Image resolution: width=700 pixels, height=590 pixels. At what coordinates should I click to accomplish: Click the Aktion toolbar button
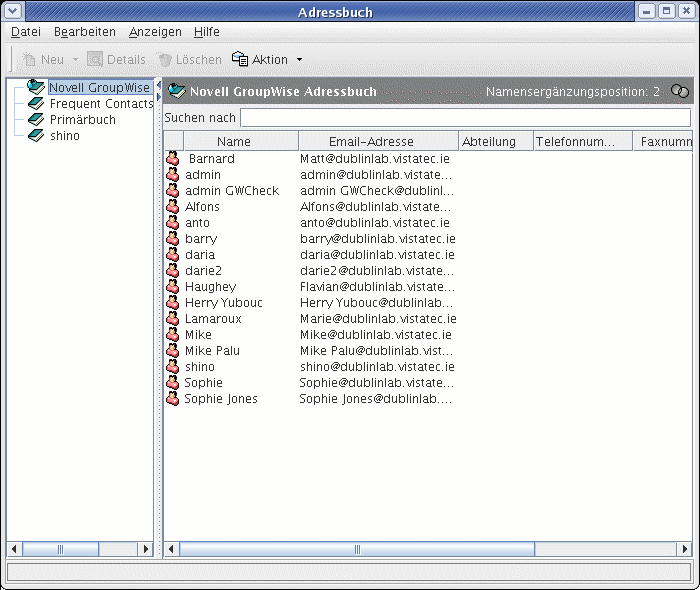[260, 59]
